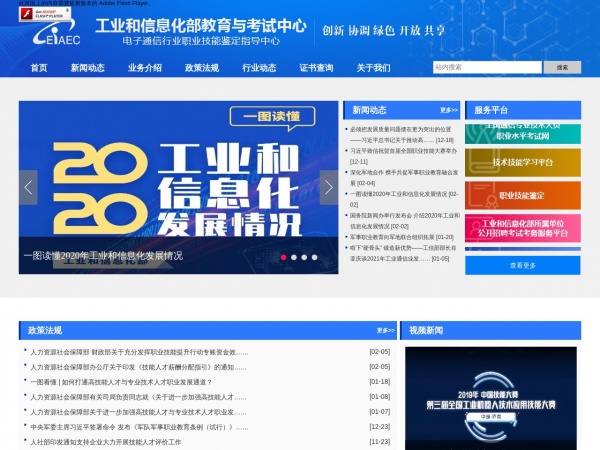Screen dimensions: 600x450
Task: Open policy 人社部关于进一步加强高技能人才与专业技术人才职业发
Action: point(139,412)
